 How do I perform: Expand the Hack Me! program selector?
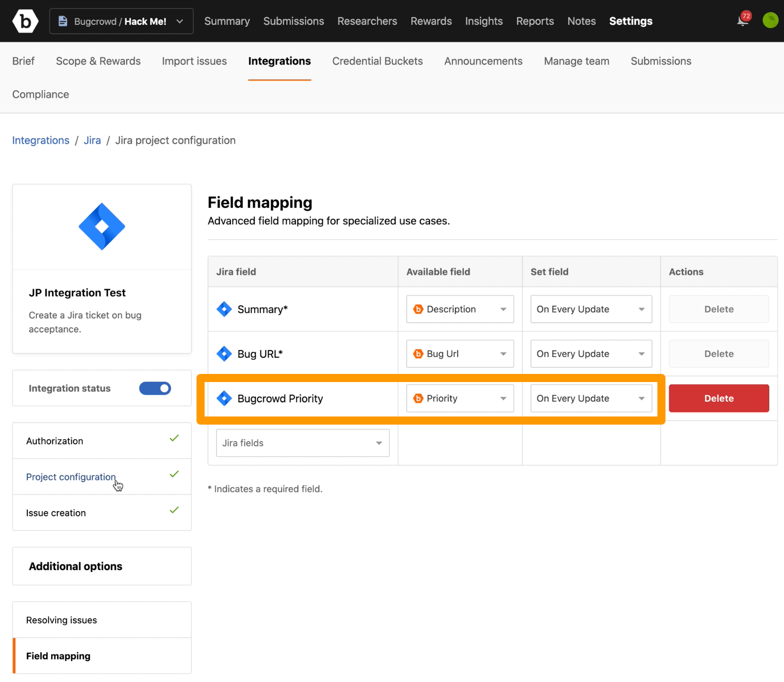coord(180,21)
